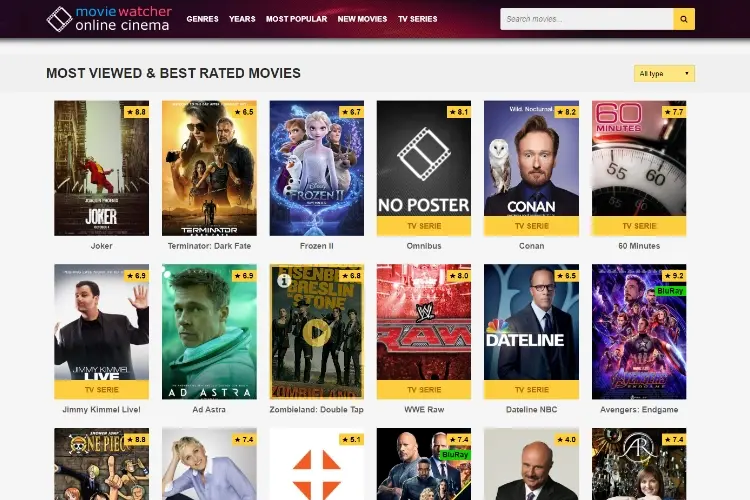
Task: Play Zombieland: Double Tap via play icon
Action: click(x=316, y=332)
